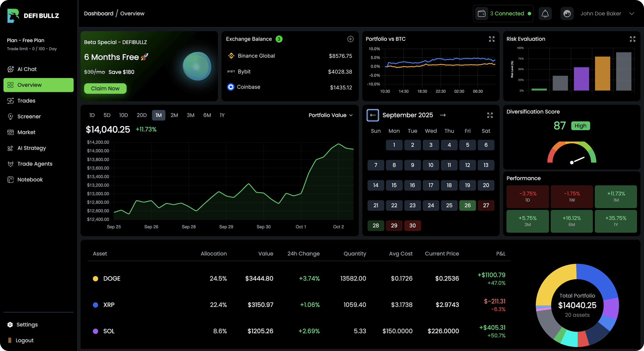The image size is (644, 351).
Task: Add an exchange using the plus icon
Action: click(x=350, y=39)
